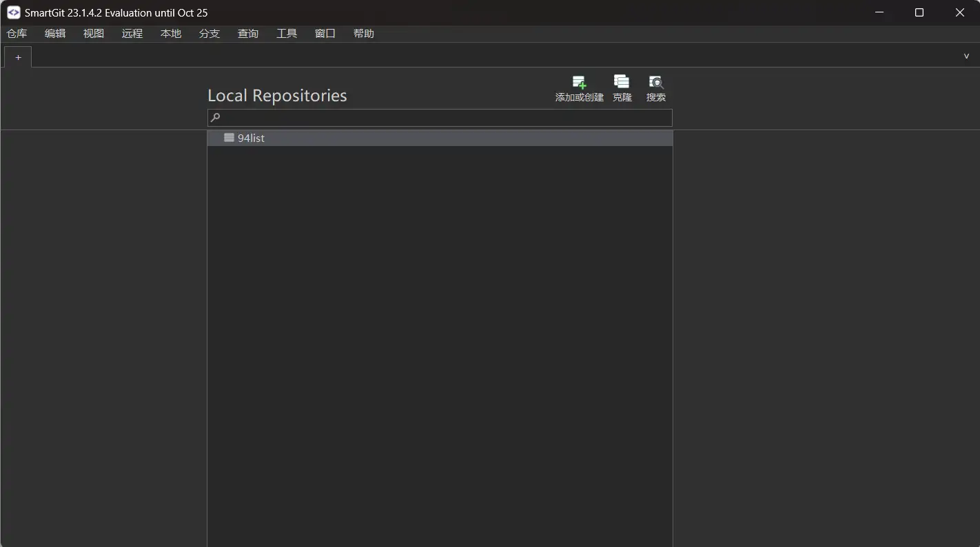Expand the tab list dropdown arrow
This screenshot has width=980, height=547.
pos(966,56)
